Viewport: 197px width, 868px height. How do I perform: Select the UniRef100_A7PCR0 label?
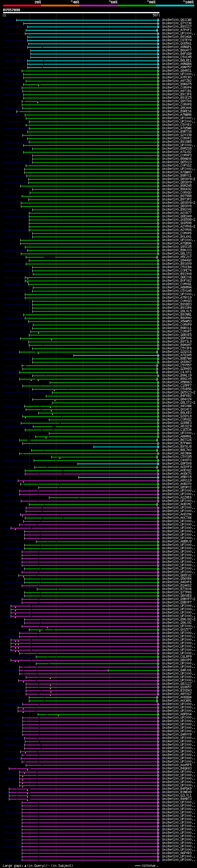(177, 78)
